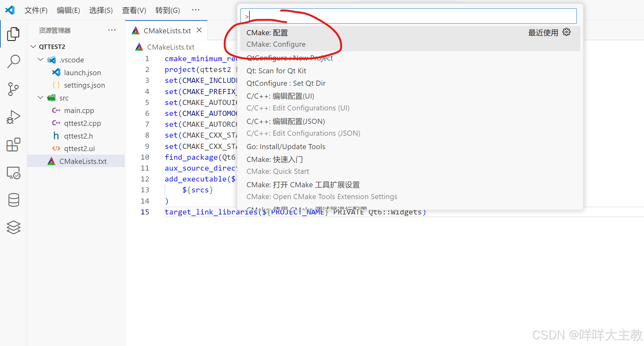This screenshot has height=346, width=644.
Task: Open the Remote Explorer view icon
Action: (x=13, y=173)
